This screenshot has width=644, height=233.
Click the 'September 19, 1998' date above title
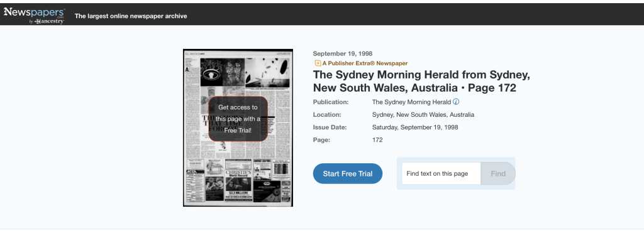343,54
